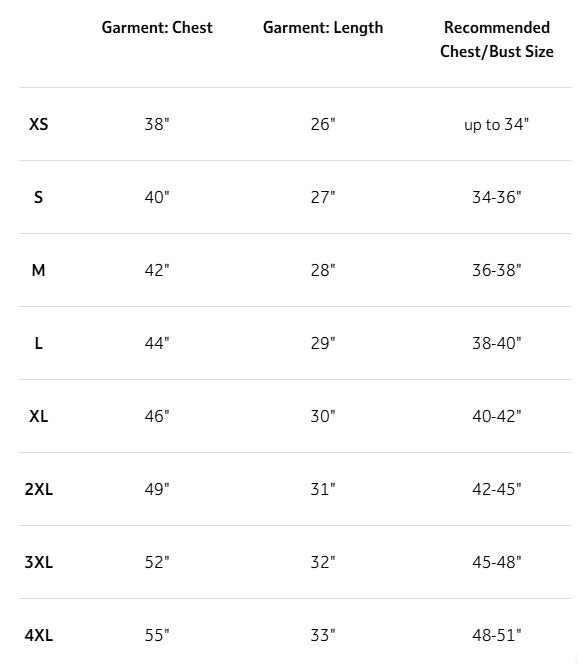The height and width of the screenshot is (664, 578).
Task: Select the M size row label
Action: pos(39,270)
